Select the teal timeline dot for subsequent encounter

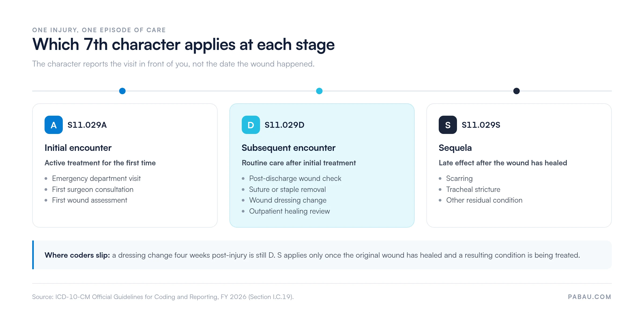[319, 91]
